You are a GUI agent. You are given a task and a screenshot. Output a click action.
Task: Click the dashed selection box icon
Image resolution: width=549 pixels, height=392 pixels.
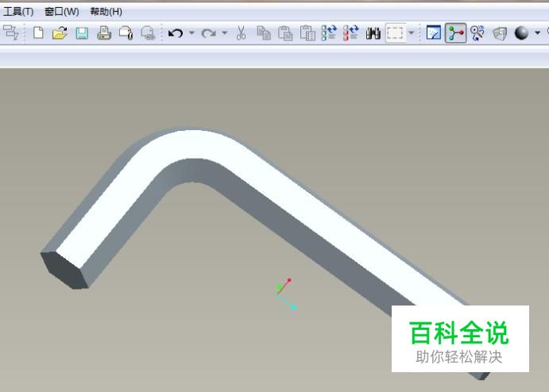pos(396,33)
